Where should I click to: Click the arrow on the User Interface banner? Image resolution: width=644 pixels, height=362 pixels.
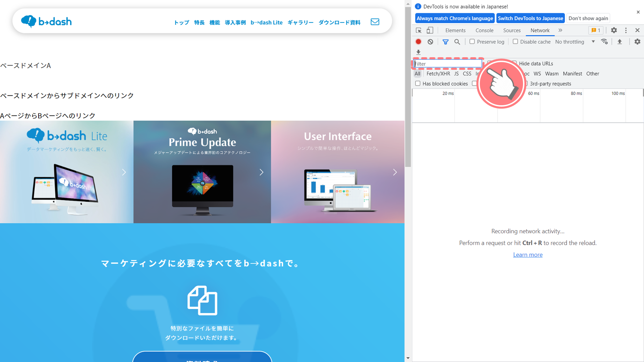[395, 172]
